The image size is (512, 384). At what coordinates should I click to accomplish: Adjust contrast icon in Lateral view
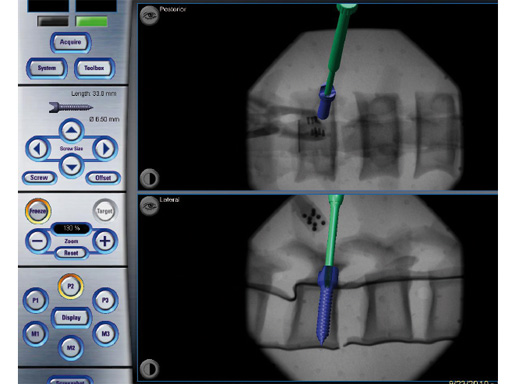pos(149,369)
